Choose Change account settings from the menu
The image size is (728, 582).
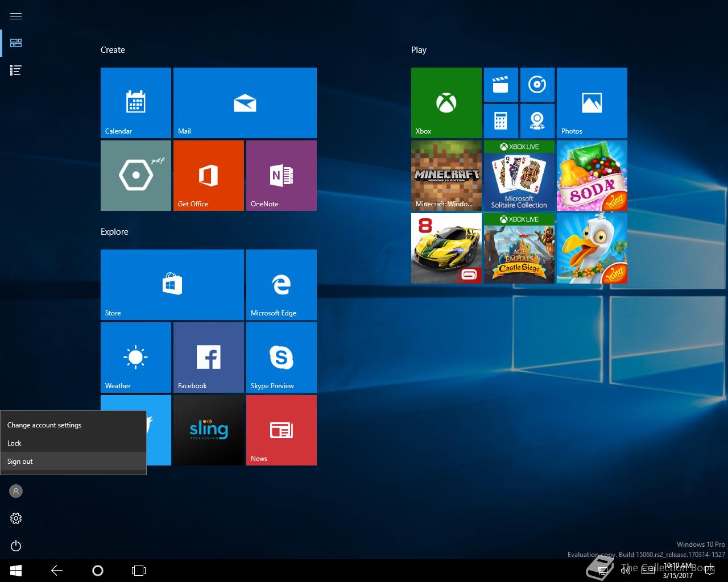[73, 425]
